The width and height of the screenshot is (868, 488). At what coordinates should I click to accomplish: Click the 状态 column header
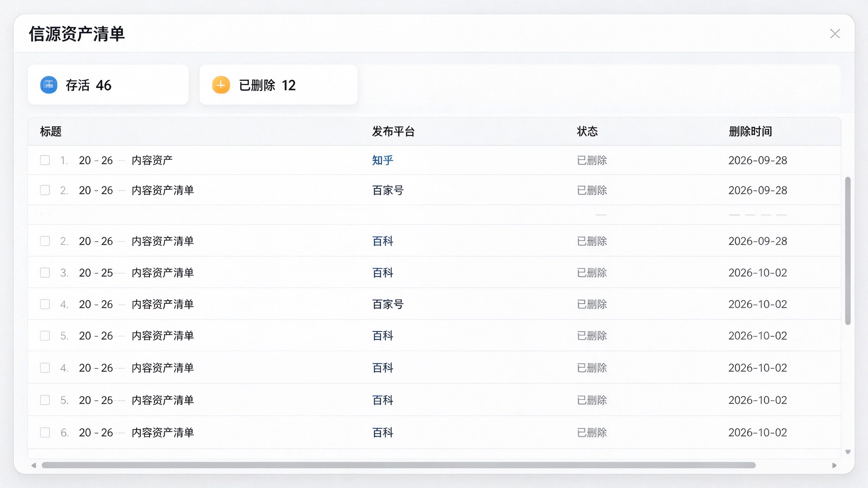[587, 131]
